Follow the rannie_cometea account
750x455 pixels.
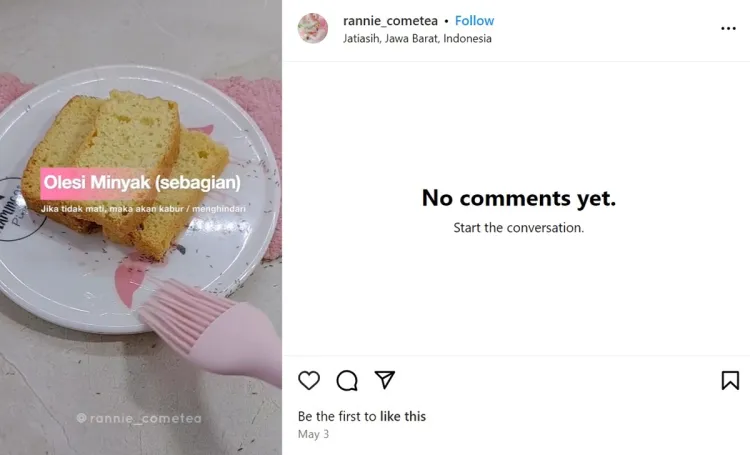point(475,21)
